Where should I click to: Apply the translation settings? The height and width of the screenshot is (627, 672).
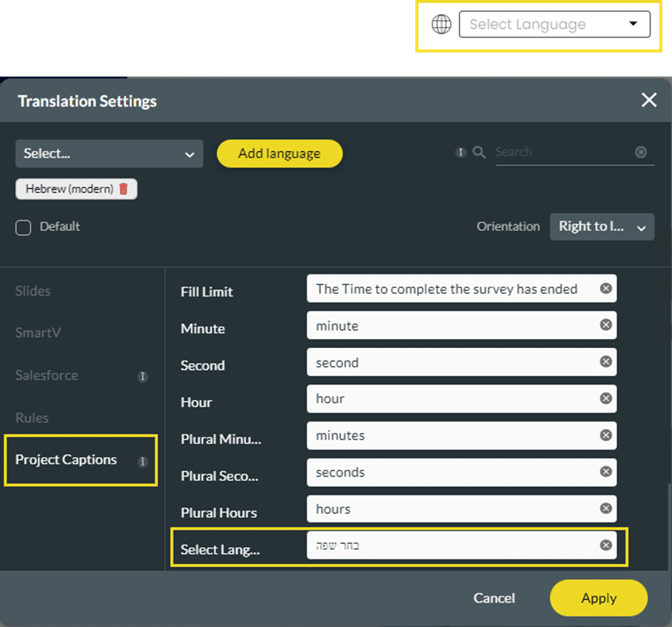pyautogui.click(x=598, y=598)
